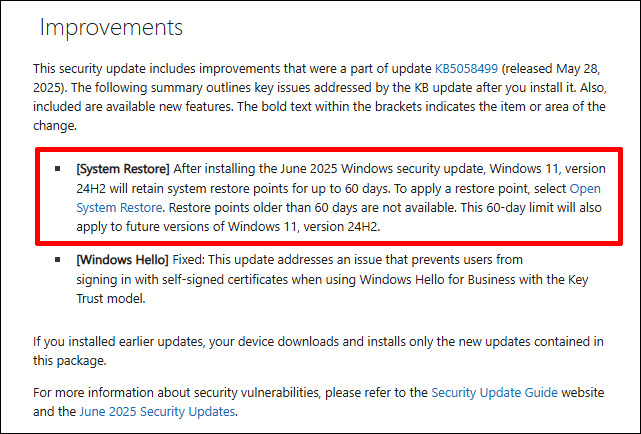Open the June 2025 Security Updates link
The height and width of the screenshot is (434, 641).
[157, 411]
